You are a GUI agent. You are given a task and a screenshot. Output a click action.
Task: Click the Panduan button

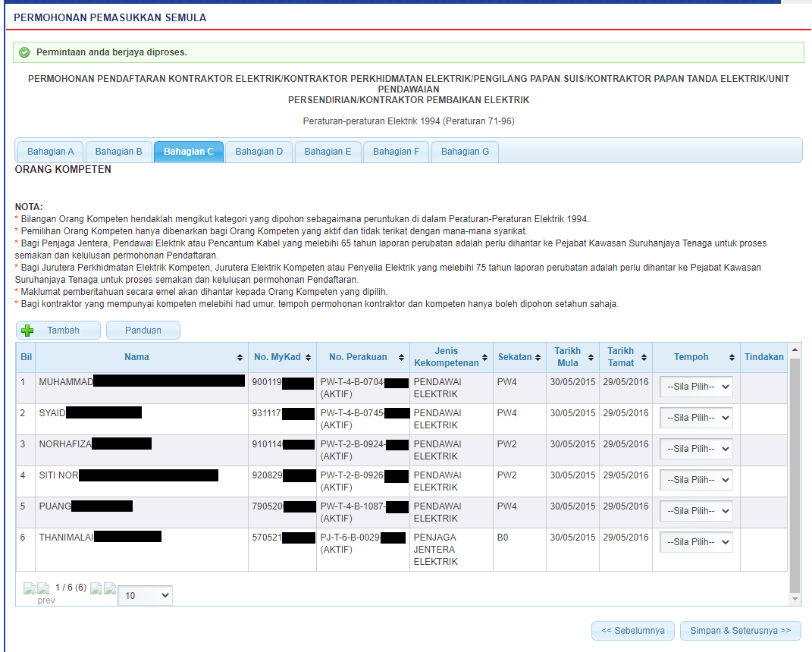(143, 331)
